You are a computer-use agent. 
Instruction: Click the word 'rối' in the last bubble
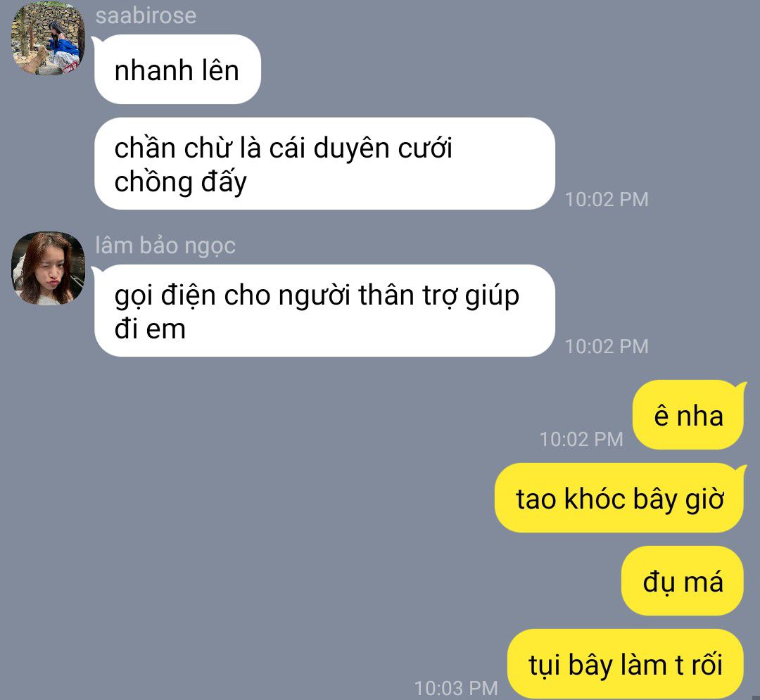(x=707, y=663)
